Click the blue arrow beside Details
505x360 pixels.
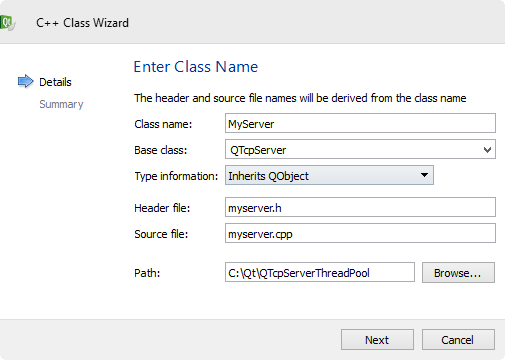point(26,81)
